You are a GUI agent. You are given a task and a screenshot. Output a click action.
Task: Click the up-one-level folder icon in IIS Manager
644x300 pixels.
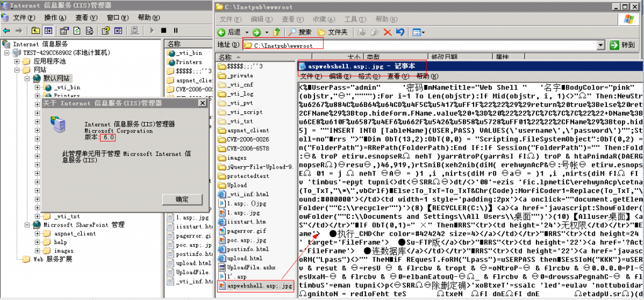click(36, 30)
